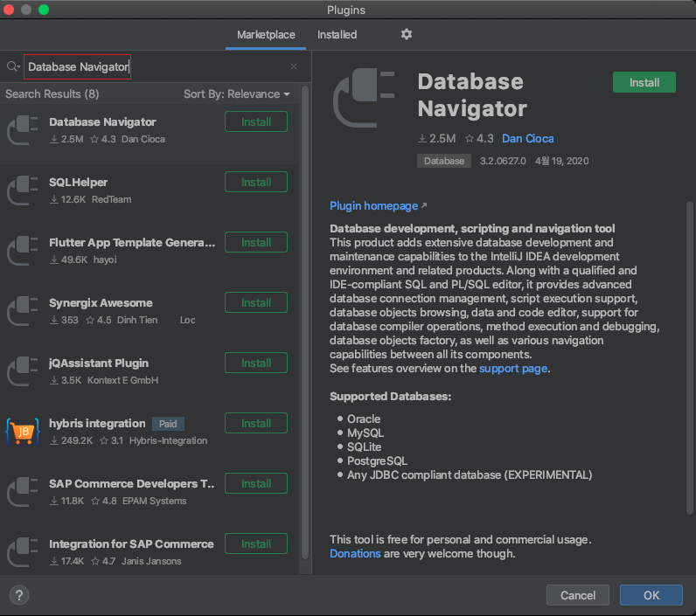Screen dimensions: 696x616
Task: Click the Synergix Awesome plugin icon
Action: click(x=22, y=311)
